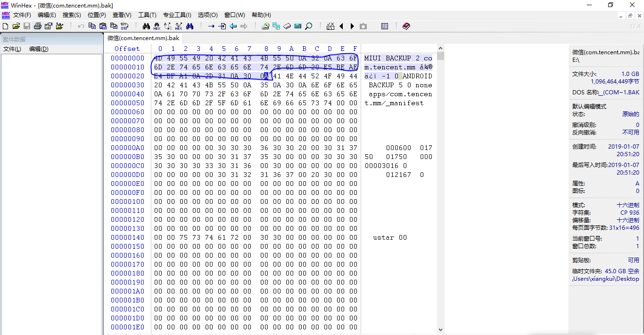The image size is (644, 335).
Task: Open a file with the folder icon
Action: [x=17, y=26]
